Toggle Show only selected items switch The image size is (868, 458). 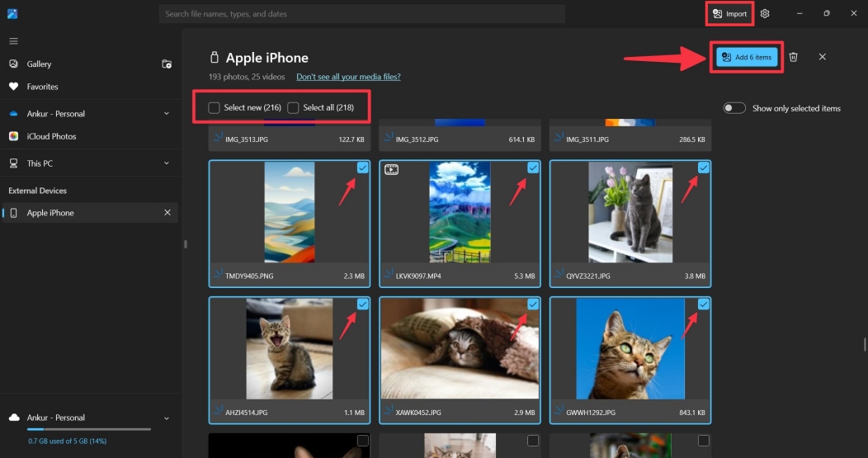tap(734, 108)
